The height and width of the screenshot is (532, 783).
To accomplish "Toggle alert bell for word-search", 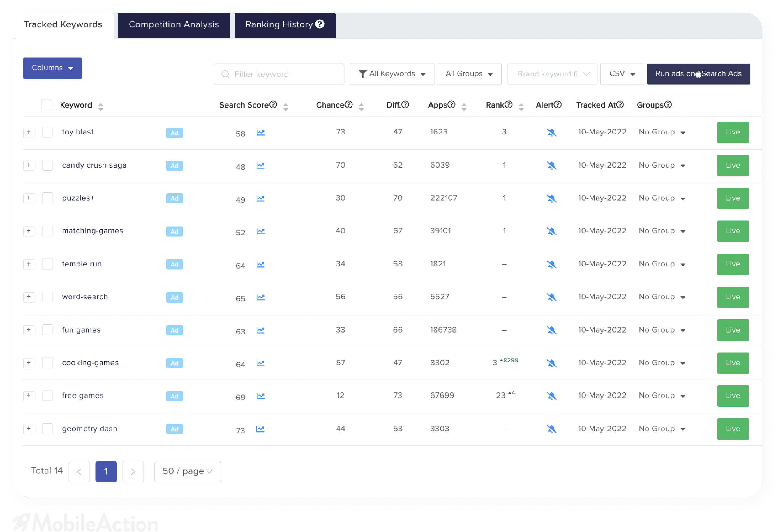I will point(551,297).
